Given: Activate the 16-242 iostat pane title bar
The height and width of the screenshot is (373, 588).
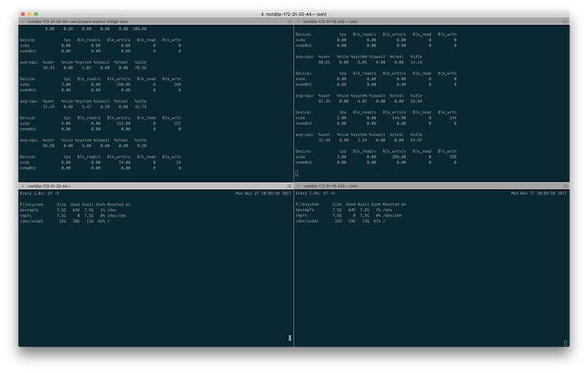Looking at the screenshot, I should click(x=432, y=22).
